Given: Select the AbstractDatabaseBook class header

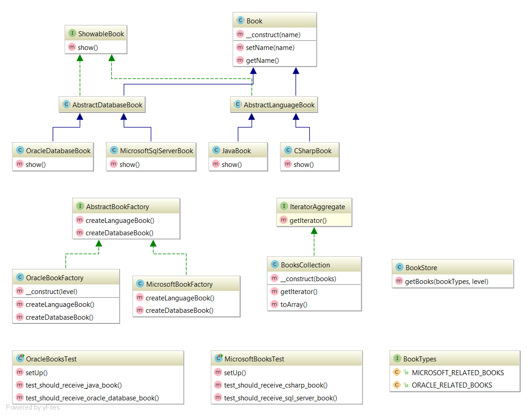Looking at the screenshot, I should click(x=102, y=105).
